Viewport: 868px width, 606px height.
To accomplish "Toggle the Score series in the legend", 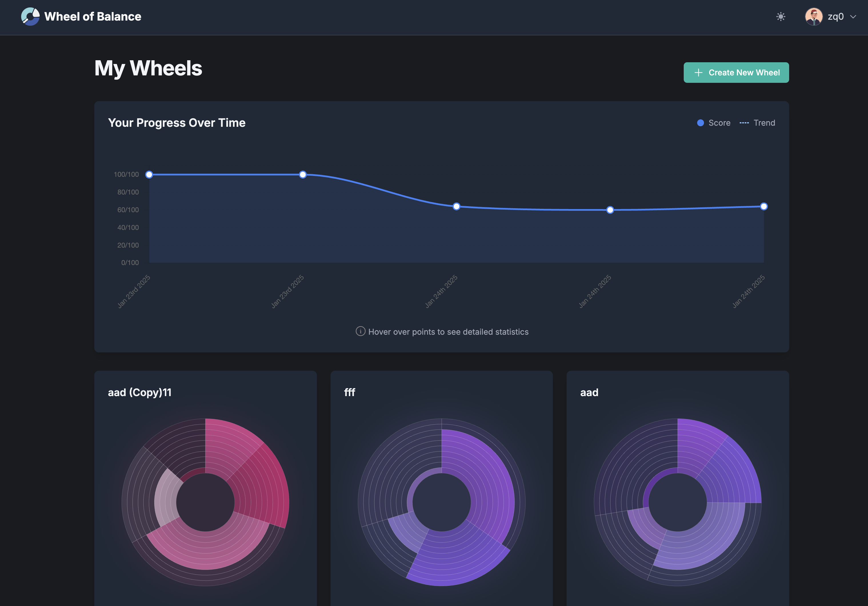I will point(714,123).
